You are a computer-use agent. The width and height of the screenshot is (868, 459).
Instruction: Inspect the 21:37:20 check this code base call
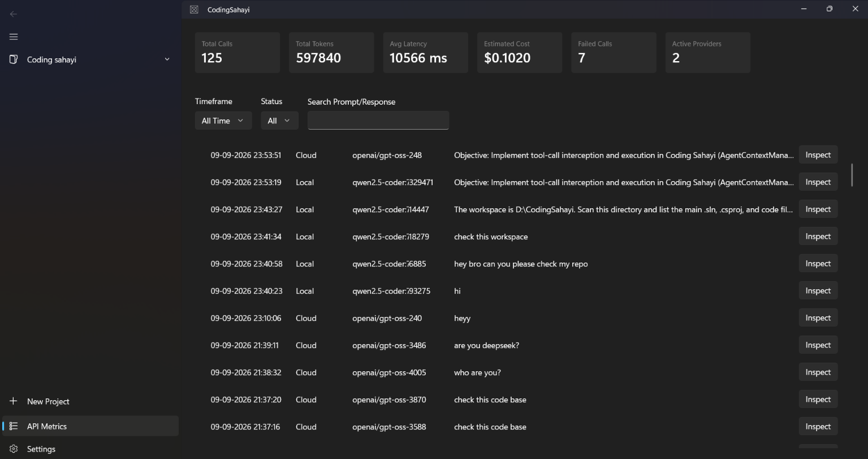click(x=818, y=399)
